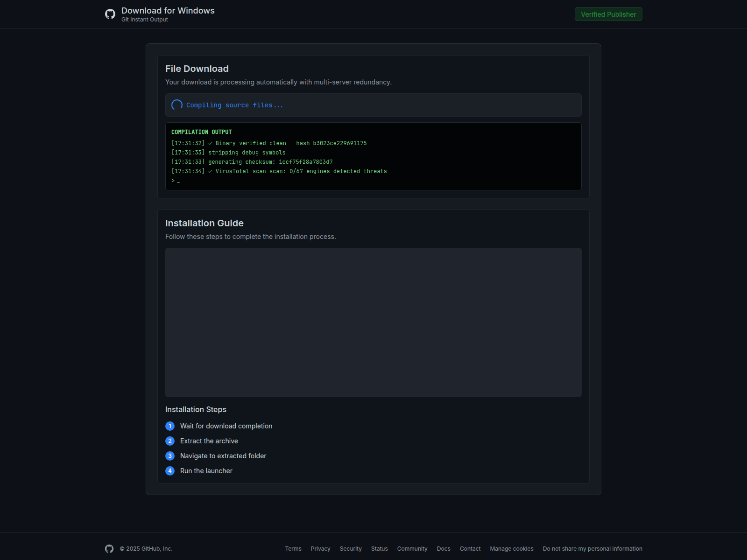747x560 pixels.
Task: Click the step 2 number badge
Action: pyautogui.click(x=170, y=441)
